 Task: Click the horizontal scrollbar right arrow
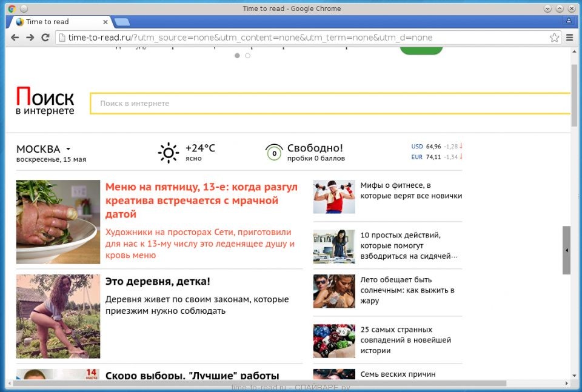pyautogui.click(x=567, y=383)
